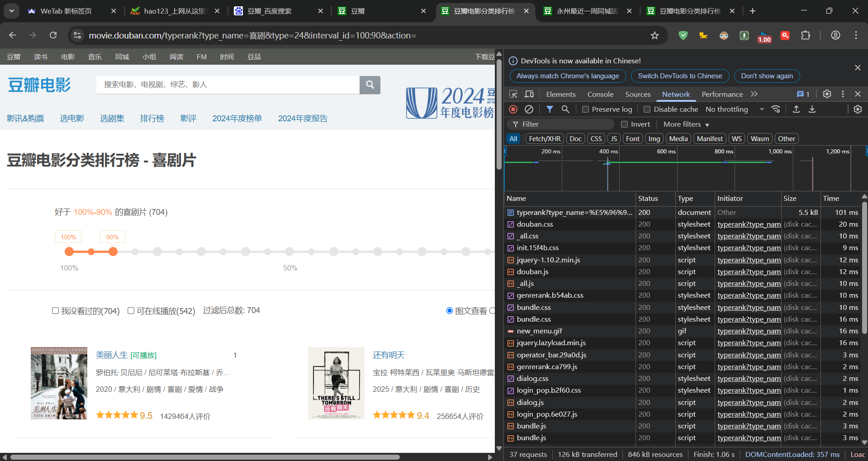Viewport: 868px width, 461px height.
Task: Click the green shield extension icon
Action: 683,35
